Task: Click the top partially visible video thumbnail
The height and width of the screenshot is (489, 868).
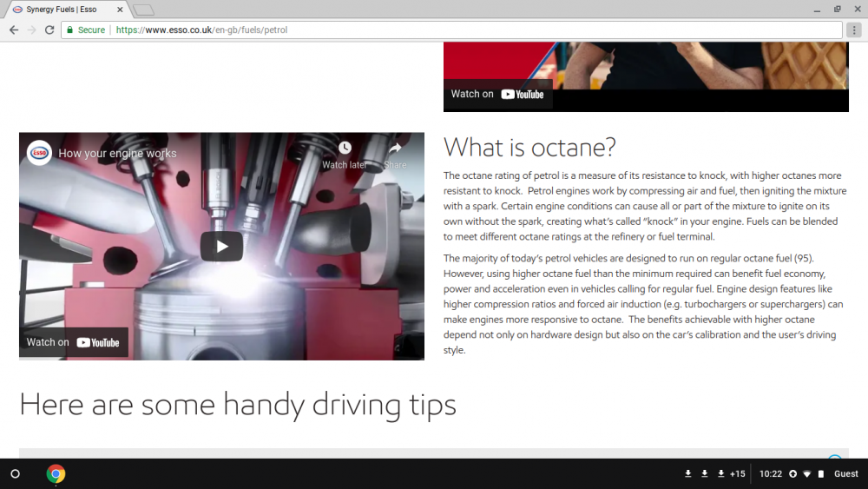Action: pyautogui.click(x=646, y=76)
